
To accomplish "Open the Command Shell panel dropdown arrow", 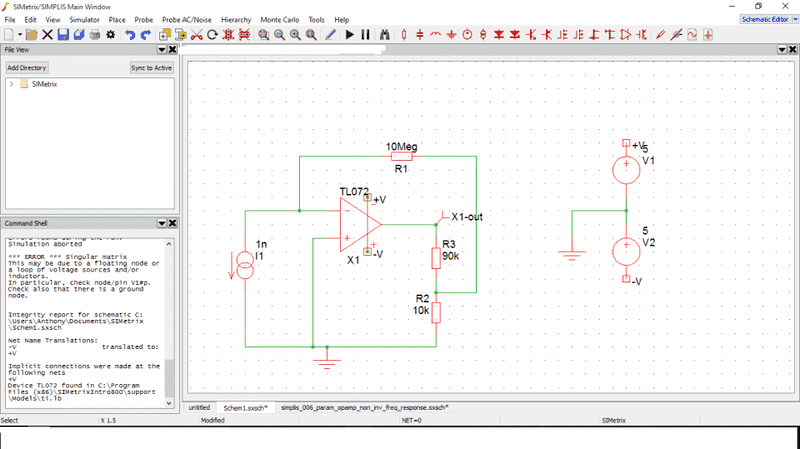I will (x=162, y=223).
